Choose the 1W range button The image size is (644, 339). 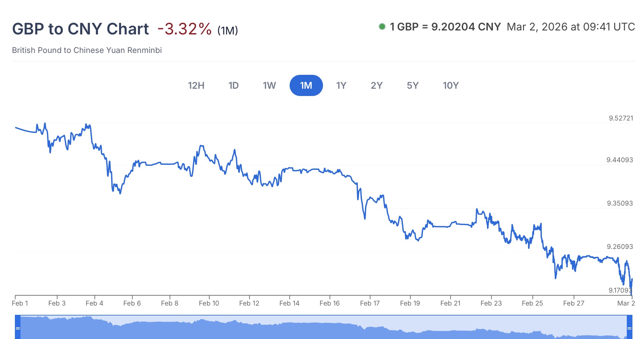[269, 85]
